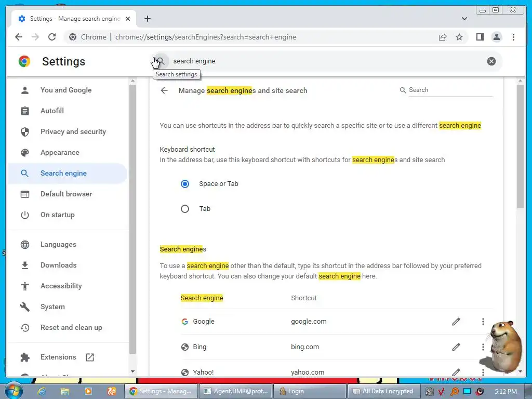Select the Space or Tab radio option

pos(185,184)
